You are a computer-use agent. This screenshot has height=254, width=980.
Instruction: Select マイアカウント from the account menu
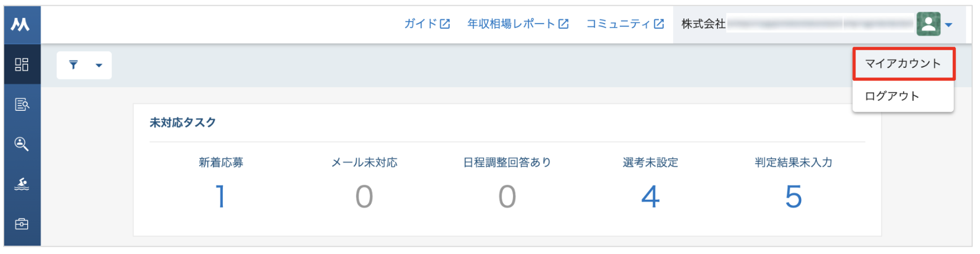903,64
